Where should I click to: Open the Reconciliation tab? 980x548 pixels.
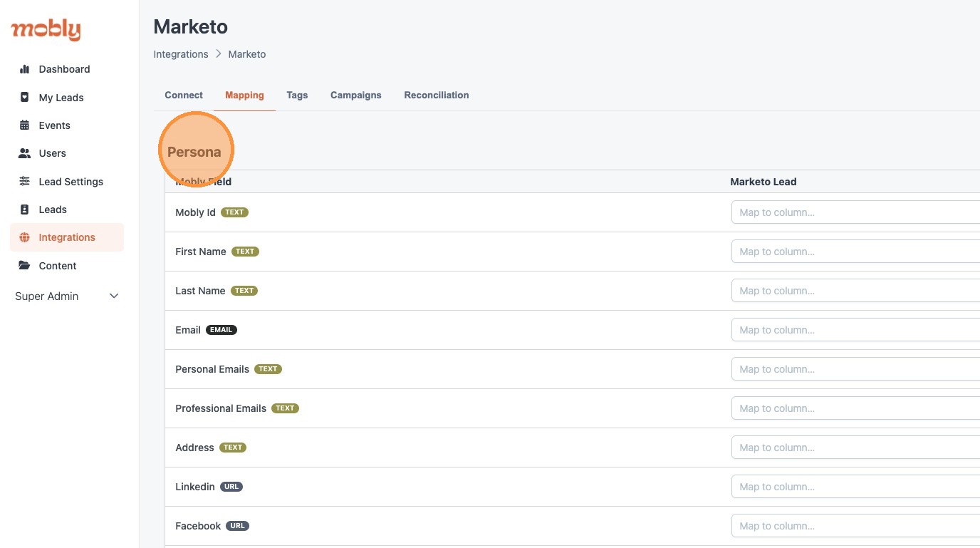point(436,95)
